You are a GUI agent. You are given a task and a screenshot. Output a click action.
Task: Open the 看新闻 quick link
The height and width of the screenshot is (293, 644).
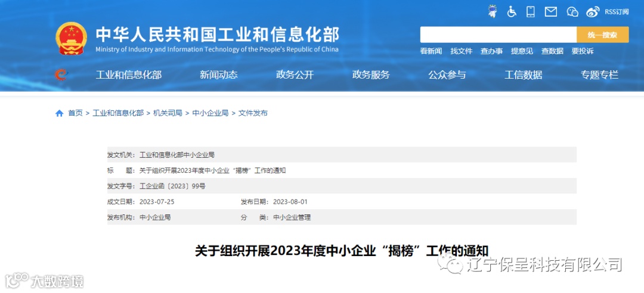(x=431, y=51)
